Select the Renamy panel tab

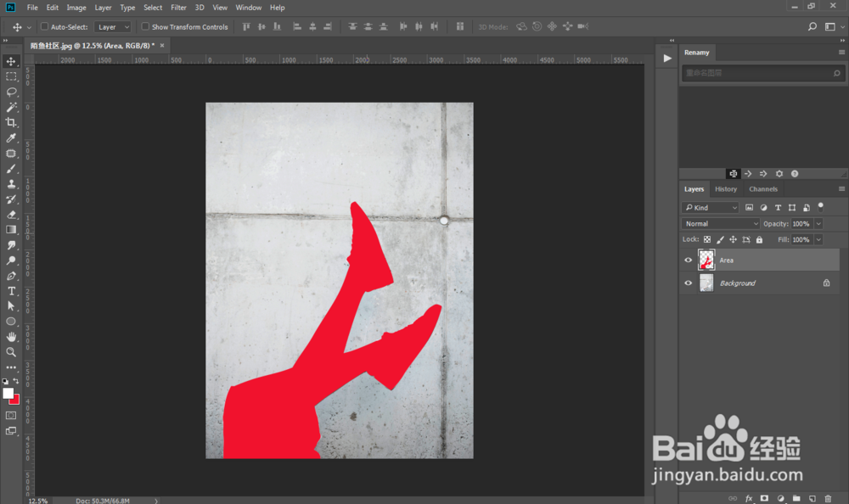(697, 53)
